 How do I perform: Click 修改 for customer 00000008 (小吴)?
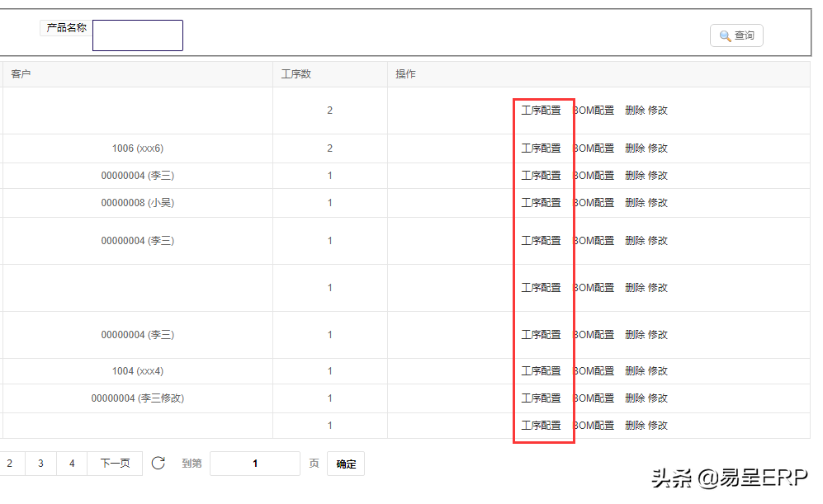point(658,203)
